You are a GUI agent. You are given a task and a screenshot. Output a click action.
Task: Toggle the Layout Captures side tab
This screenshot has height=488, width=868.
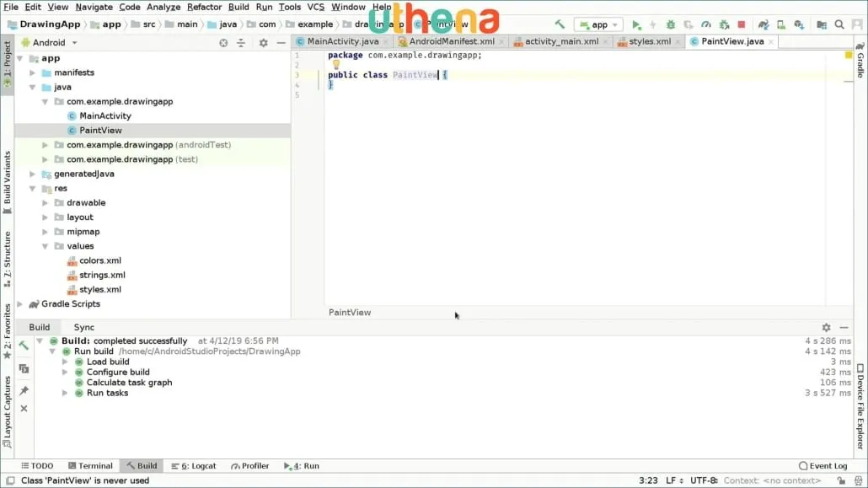8,412
